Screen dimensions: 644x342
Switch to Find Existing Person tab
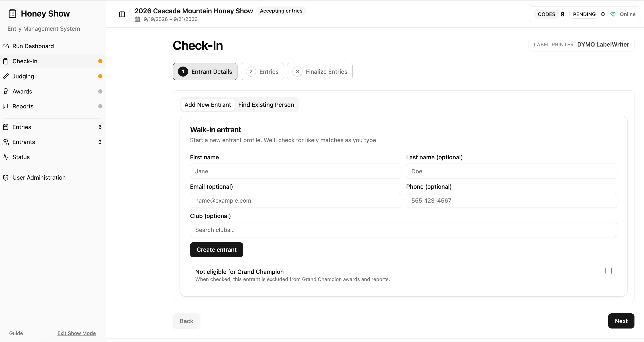pos(266,105)
